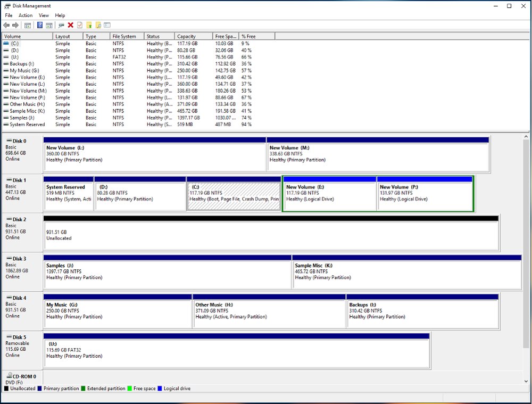
Task: Select New Volume (L:) partition on Disk 0
Action: [155, 154]
